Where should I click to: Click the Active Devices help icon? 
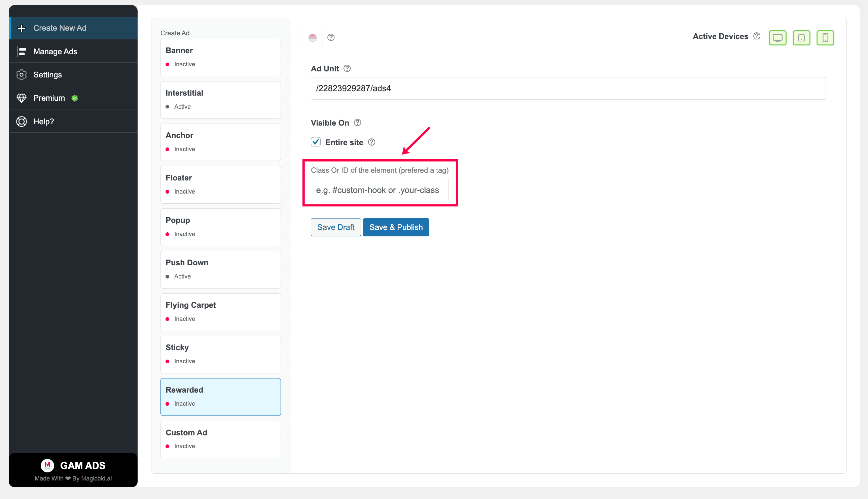pyautogui.click(x=757, y=36)
